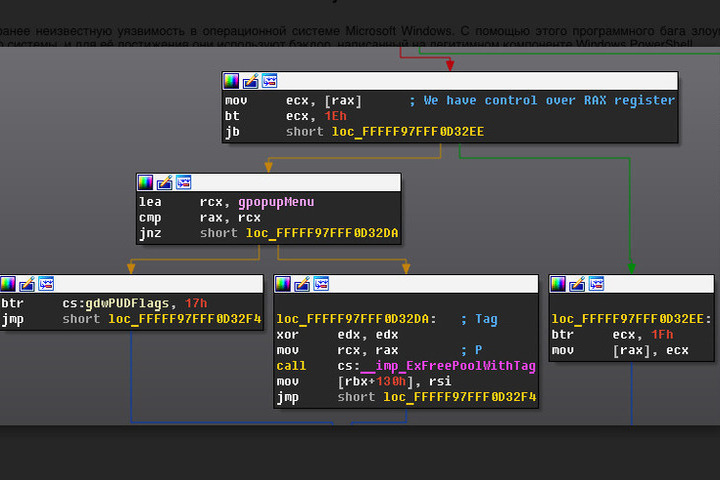
Task: Click the '; P' comment
Action: [x=472, y=350]
